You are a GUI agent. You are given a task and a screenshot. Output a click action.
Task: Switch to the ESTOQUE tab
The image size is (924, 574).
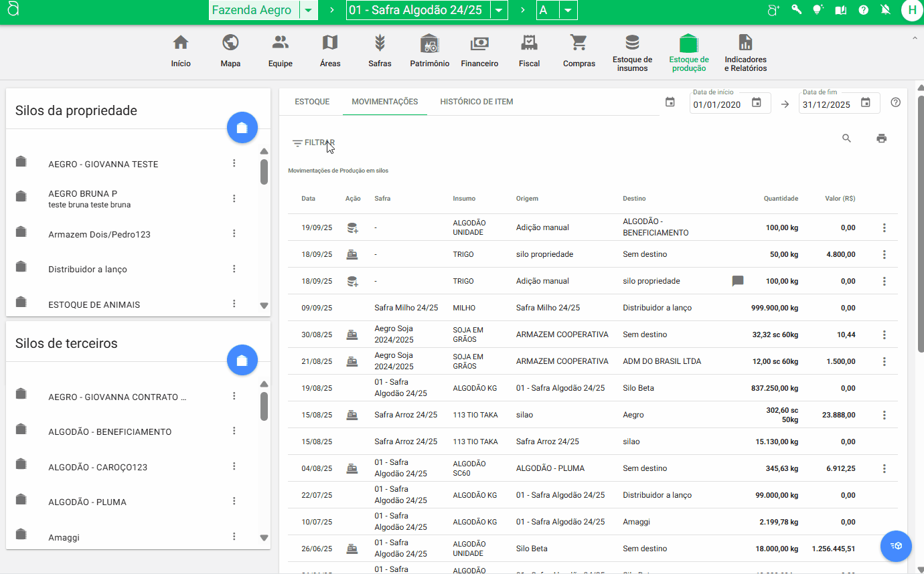tap(312, 102)
